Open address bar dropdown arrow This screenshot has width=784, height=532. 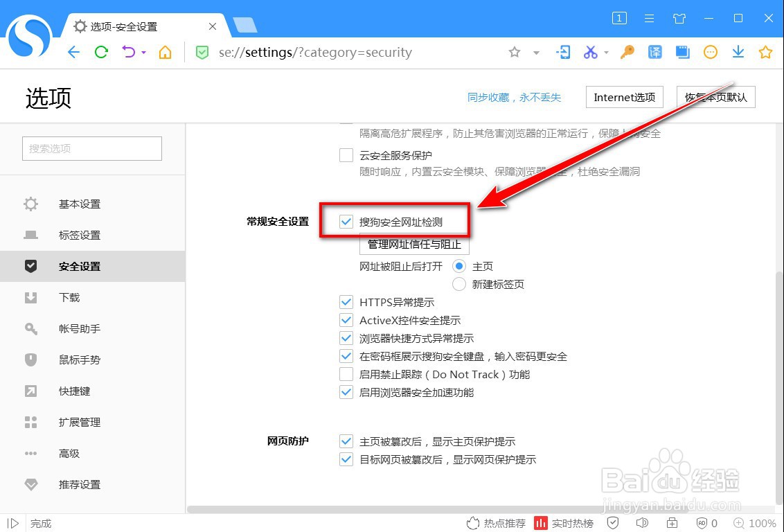click(x=536, y=53)
